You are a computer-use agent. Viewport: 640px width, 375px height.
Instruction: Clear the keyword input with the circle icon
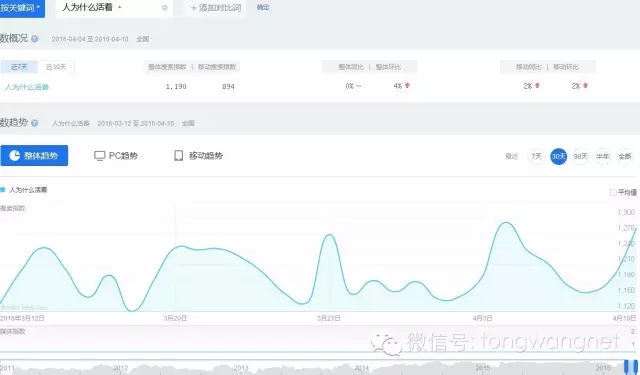coord(164,8)
